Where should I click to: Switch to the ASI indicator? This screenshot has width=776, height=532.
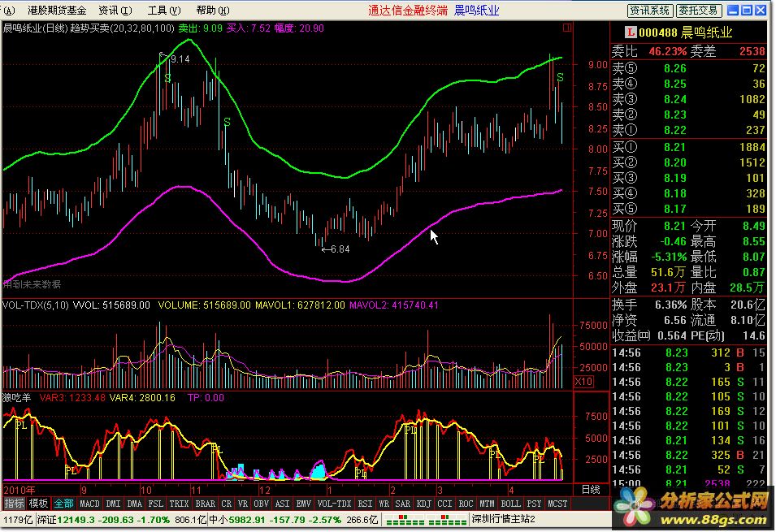282,504
